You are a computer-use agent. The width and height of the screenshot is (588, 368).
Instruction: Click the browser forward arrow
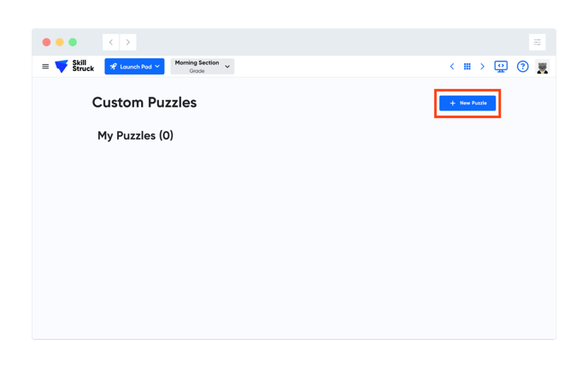pyautogui.click(x=128, y=42)
